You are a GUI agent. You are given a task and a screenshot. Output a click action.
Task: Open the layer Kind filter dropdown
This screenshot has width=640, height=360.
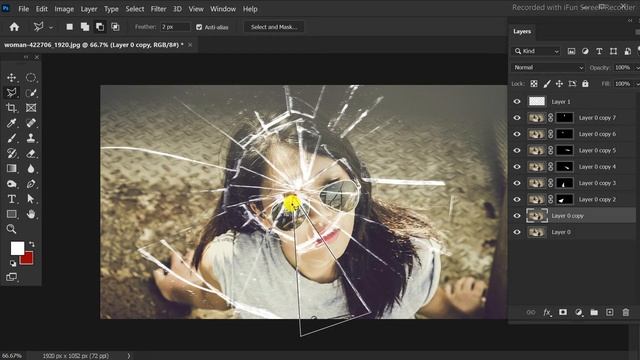(x=536, y=51)
